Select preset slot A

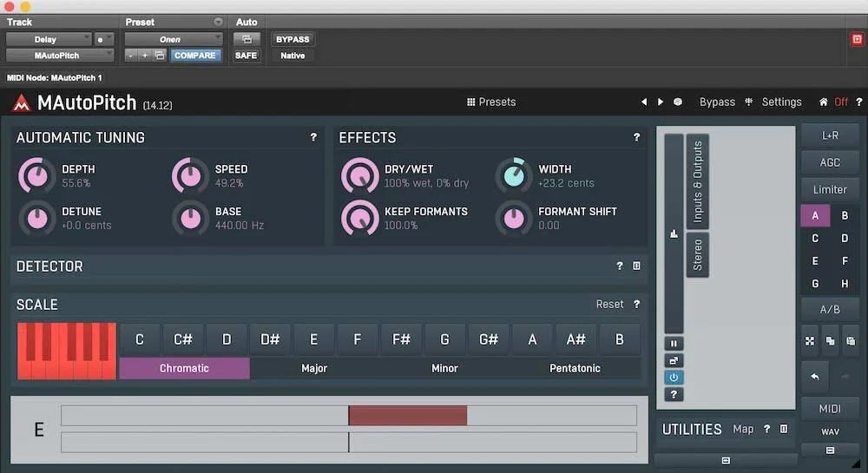(x=815, y=216)
